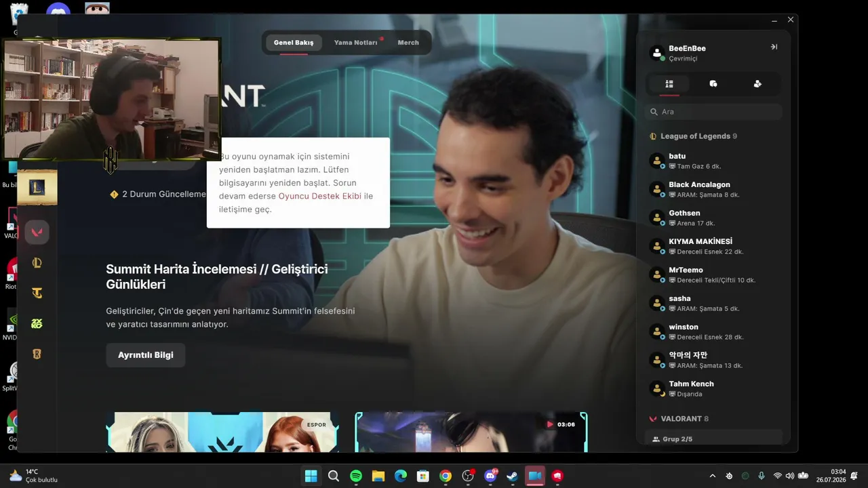Open volume control in system tray
Viewport: 868px width, 488px height.
(791, 476)
